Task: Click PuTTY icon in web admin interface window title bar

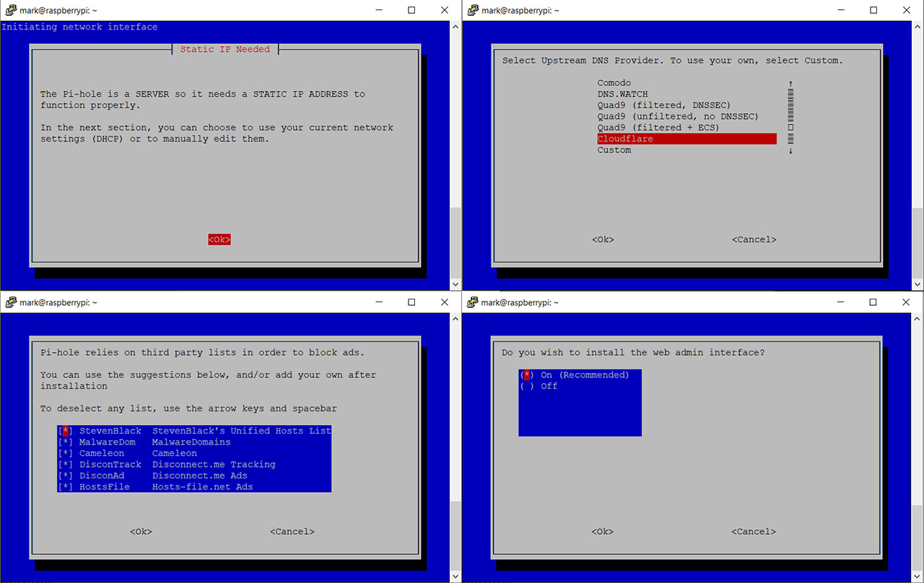Action: 473,302
